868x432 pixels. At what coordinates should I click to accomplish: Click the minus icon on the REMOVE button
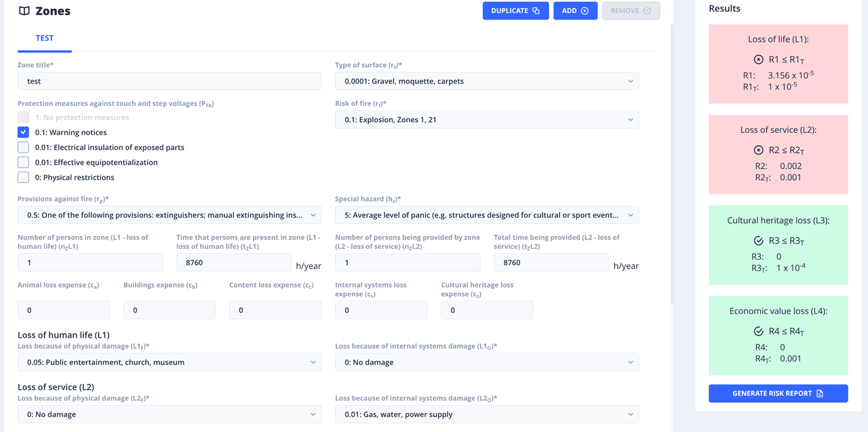[x=646, y=10]
